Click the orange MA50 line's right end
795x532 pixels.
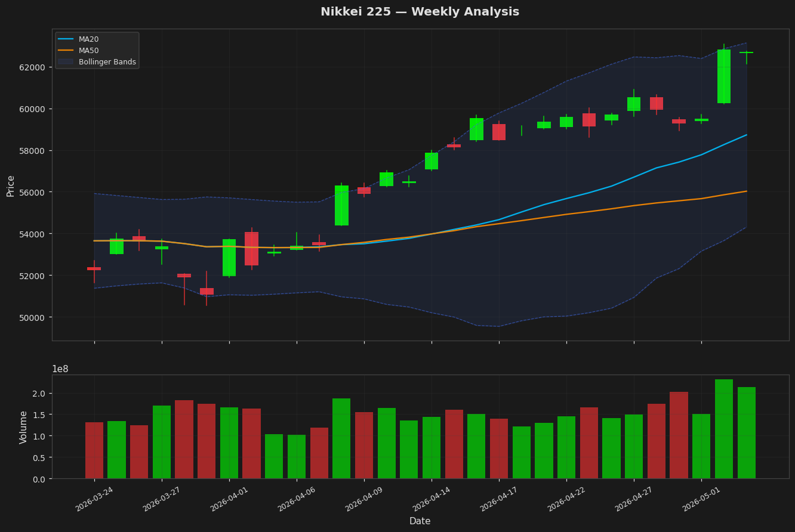click(746, 191)
